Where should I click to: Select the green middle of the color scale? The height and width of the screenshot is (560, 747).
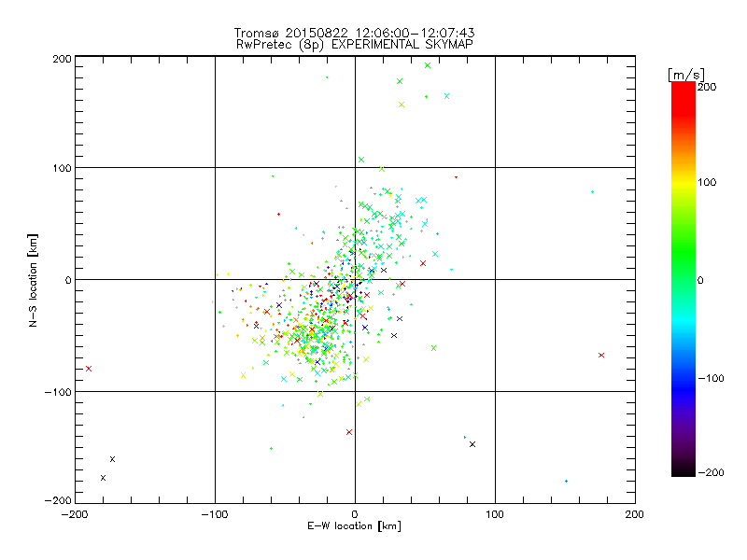[x=683, y=279]
